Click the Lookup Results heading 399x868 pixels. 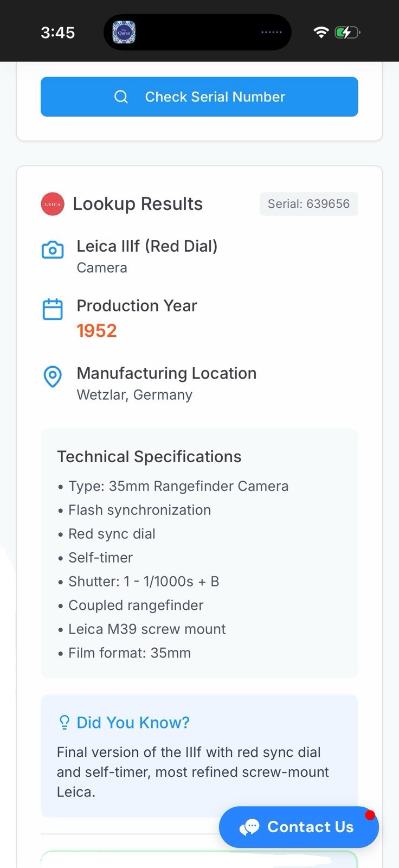138,204
